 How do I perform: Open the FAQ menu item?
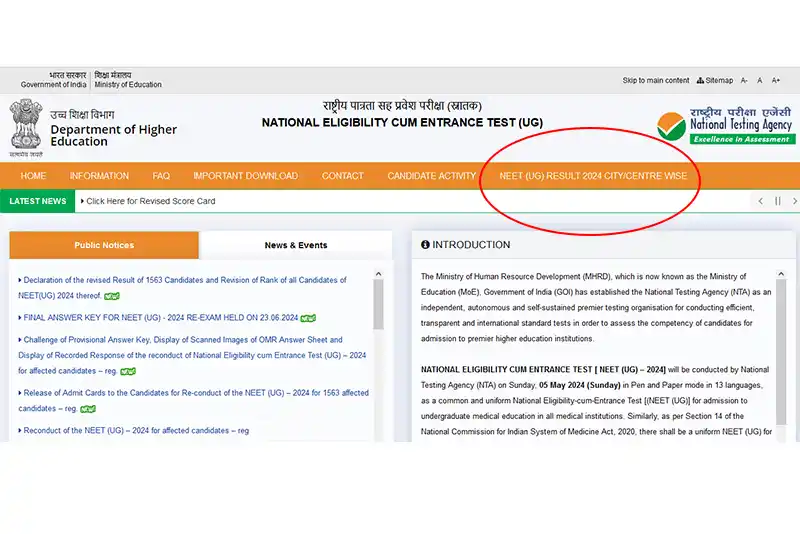[x=161, y=176]
